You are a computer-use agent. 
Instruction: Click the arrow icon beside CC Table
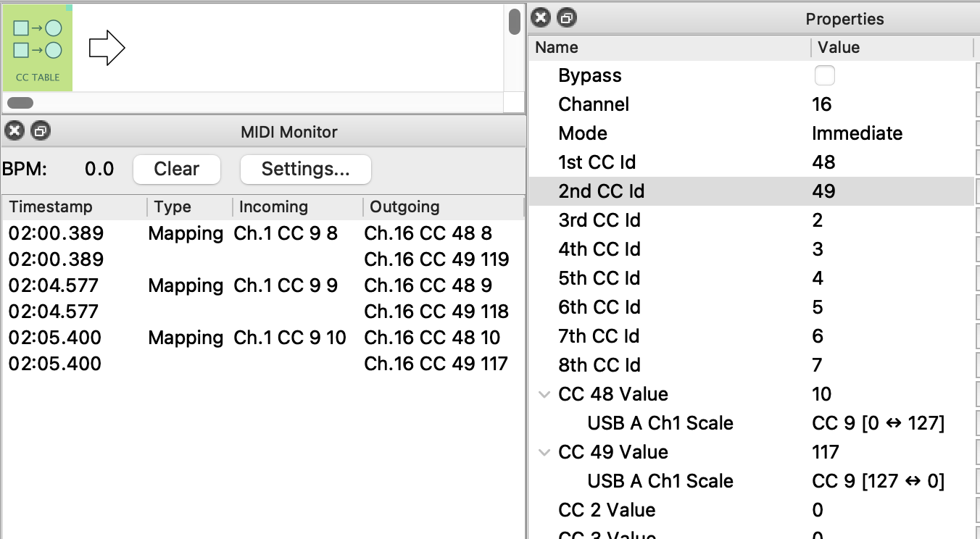pyautogui.click(x=107, y=49)
